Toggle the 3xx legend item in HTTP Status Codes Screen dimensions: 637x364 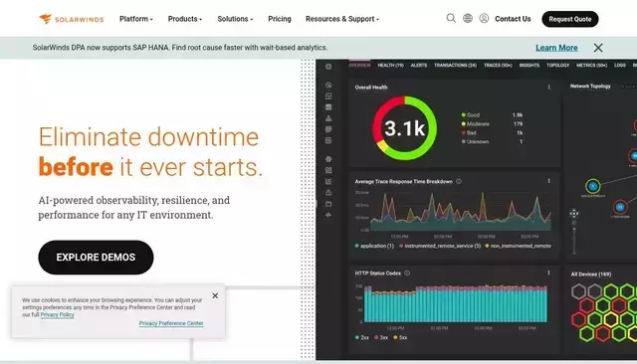[381, 337]
